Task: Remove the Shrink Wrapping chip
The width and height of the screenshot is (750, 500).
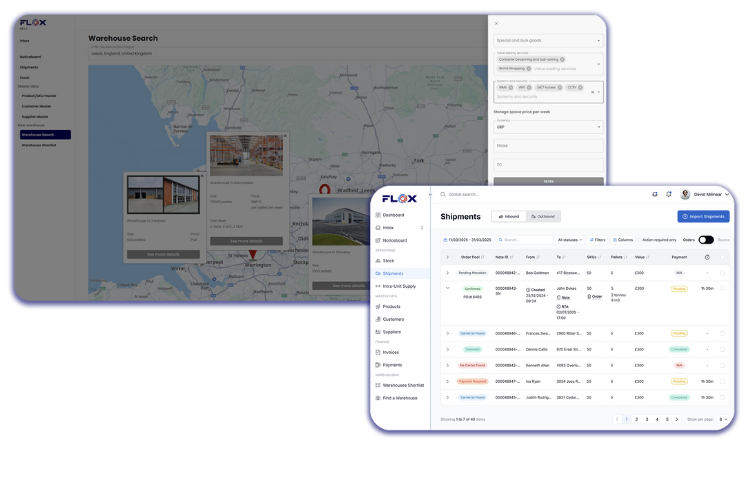Action: point(529,68)
